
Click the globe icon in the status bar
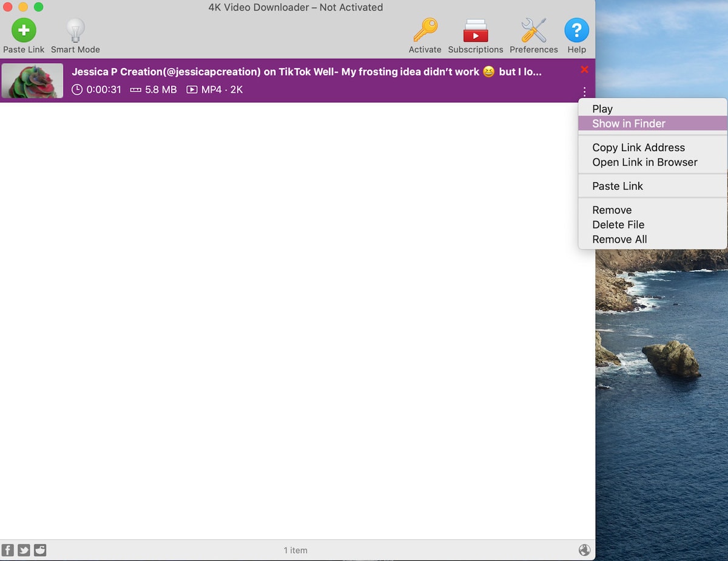click(584, 550)
